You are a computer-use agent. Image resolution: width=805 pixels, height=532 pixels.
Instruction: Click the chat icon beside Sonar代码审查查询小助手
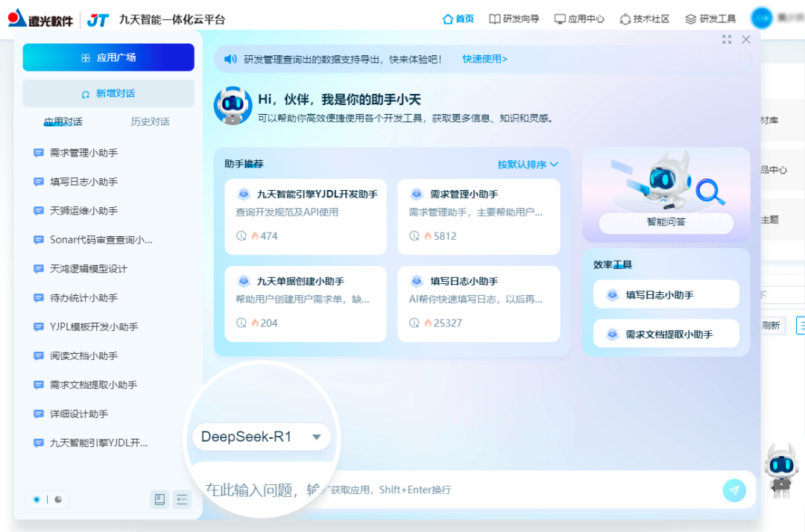click(x=38, y=239)
